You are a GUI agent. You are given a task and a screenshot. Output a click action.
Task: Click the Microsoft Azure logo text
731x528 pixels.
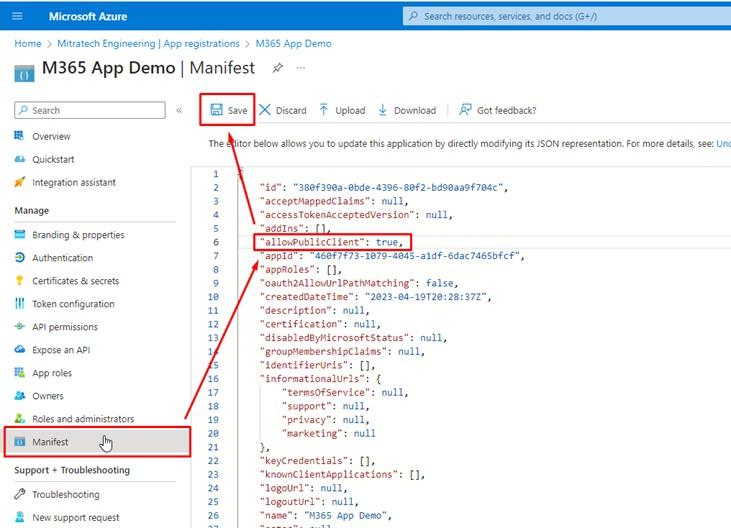tap(88, 16)
